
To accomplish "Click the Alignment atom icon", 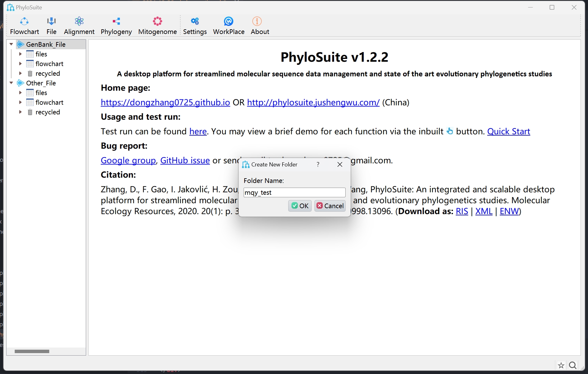I will 79,22.
